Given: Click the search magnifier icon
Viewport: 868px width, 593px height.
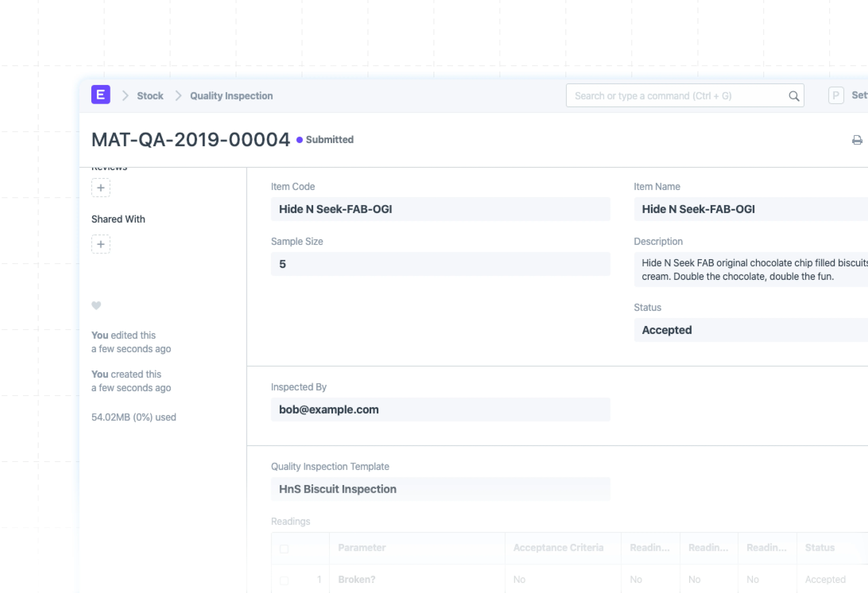Looking at the screenshot, I should (x=794, y=96).
